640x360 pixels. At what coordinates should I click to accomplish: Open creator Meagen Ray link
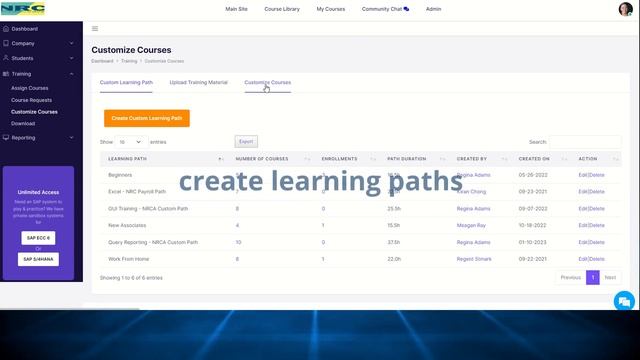click(x=471, y=225)
